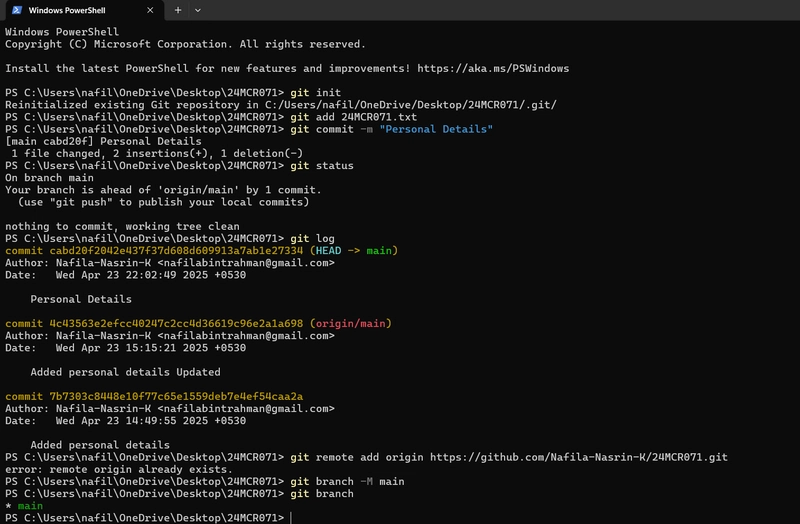Image resolution: width=800 pixels, height=524 pixels.
Task: Click the '(use "git push" to publish' hint line
Action: click(x=163, y=202)
